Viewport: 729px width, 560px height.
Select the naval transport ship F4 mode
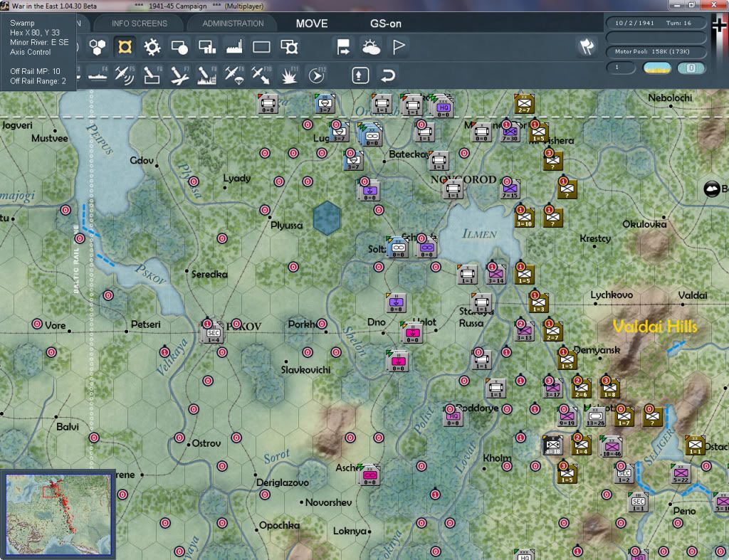pos(98,75)
